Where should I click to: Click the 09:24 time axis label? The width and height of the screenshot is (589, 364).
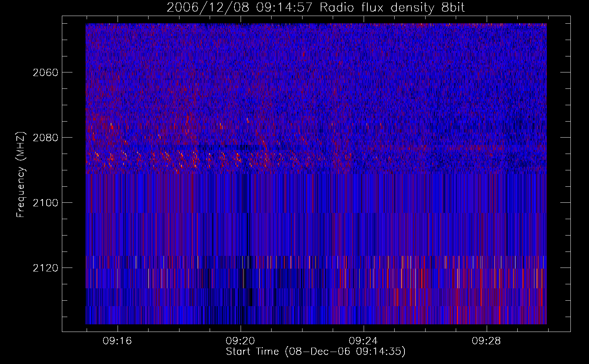(363, 341)
